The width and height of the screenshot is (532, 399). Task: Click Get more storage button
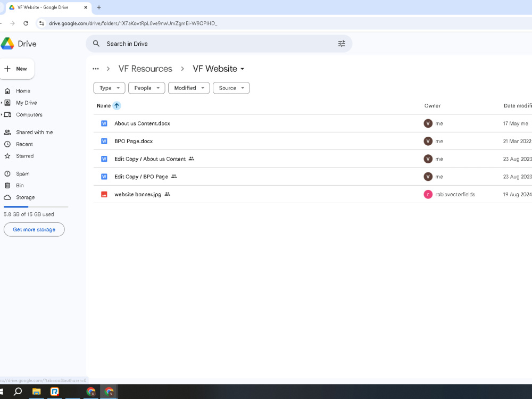coord(34,230)
